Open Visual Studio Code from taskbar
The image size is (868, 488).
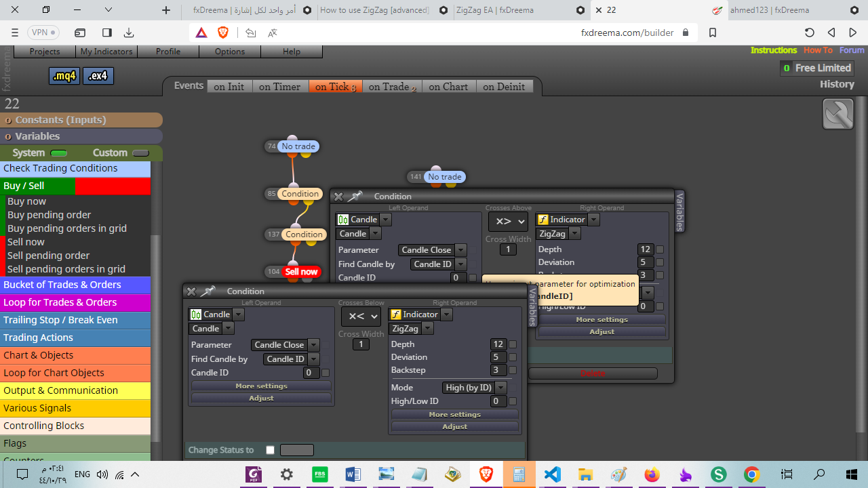click(553, 474)
